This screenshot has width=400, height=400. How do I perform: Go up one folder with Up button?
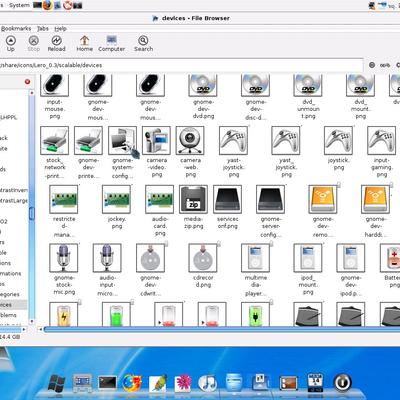(x=11, y=44)
